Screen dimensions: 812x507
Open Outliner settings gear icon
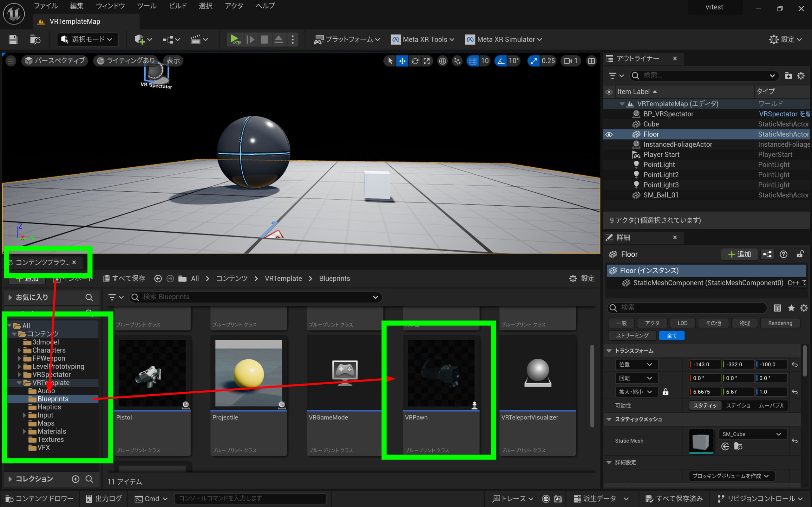click(x=801, y=76)
